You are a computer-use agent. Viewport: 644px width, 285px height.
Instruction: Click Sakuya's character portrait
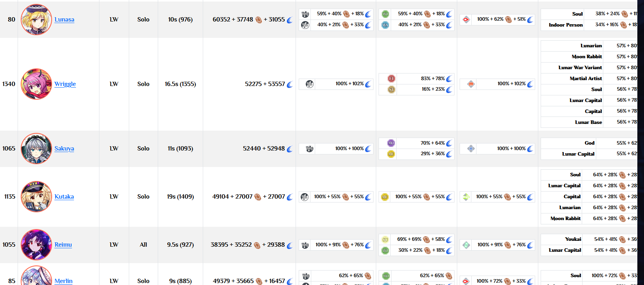click(36, 149)
